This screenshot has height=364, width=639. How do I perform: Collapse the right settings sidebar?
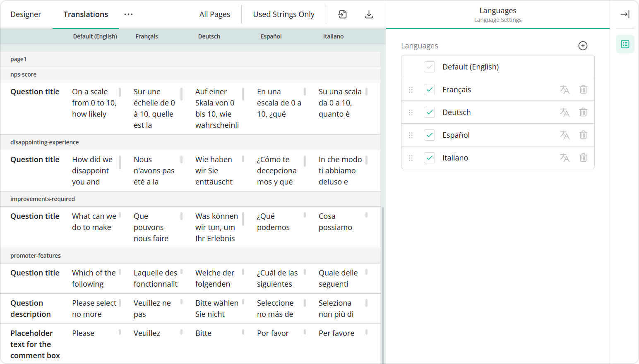625,14
